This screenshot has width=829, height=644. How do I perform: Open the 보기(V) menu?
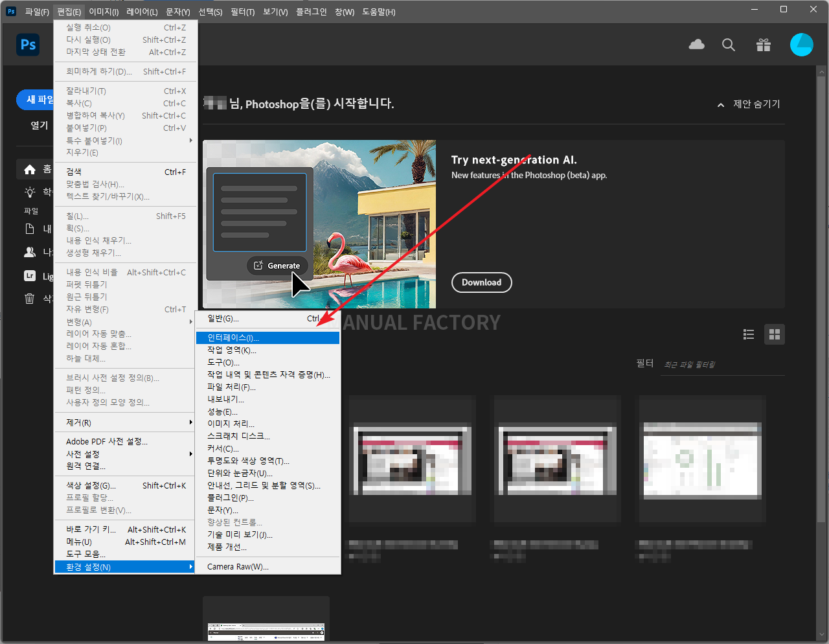tap(275, 12)
